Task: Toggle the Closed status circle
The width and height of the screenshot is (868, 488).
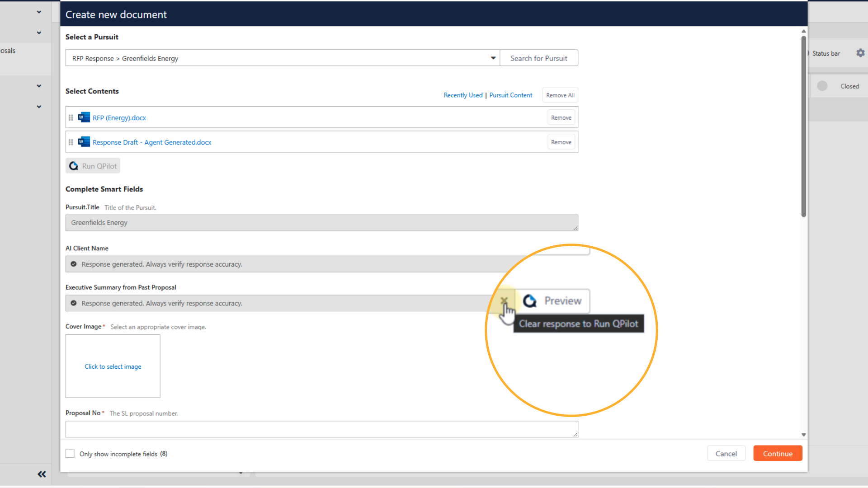Action: coord(822,86)
